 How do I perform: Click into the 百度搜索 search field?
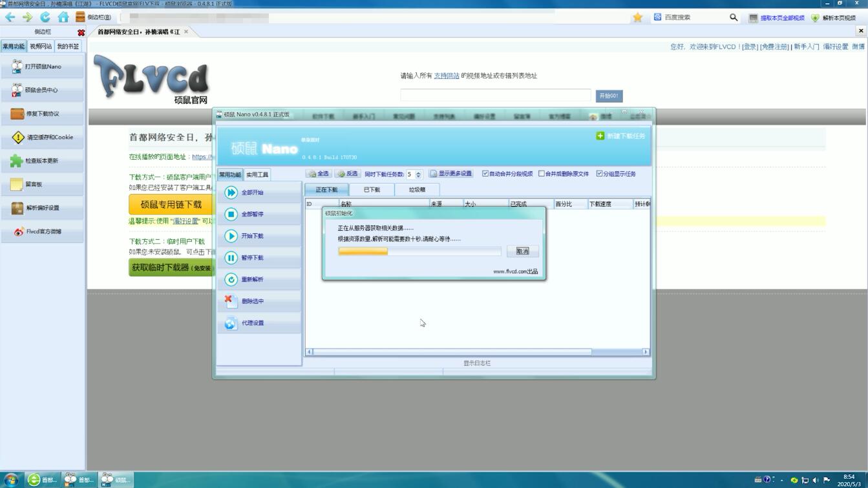point(695,17)
